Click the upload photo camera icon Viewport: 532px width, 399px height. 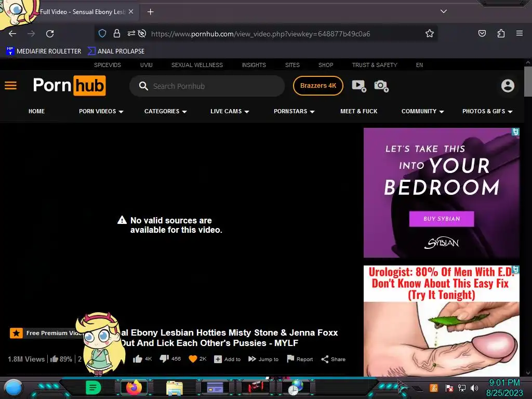point(381,86)
